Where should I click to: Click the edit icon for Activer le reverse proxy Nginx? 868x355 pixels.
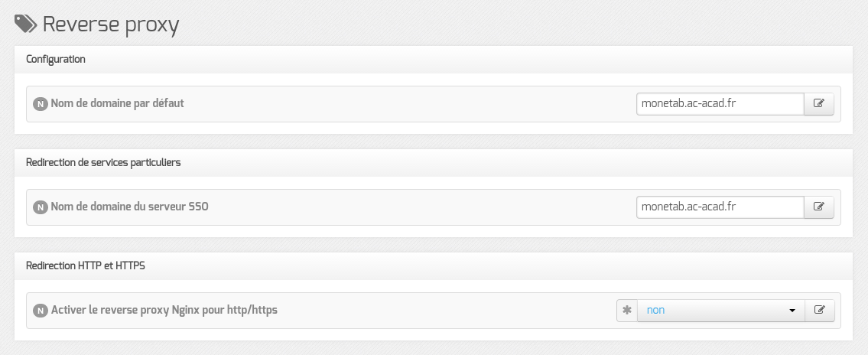[819, 310]
